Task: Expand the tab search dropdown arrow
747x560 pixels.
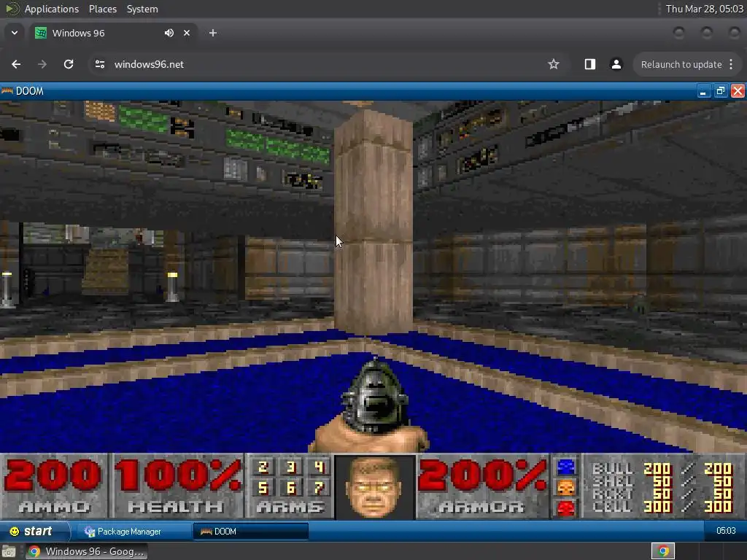Action: tap(15, 33)
